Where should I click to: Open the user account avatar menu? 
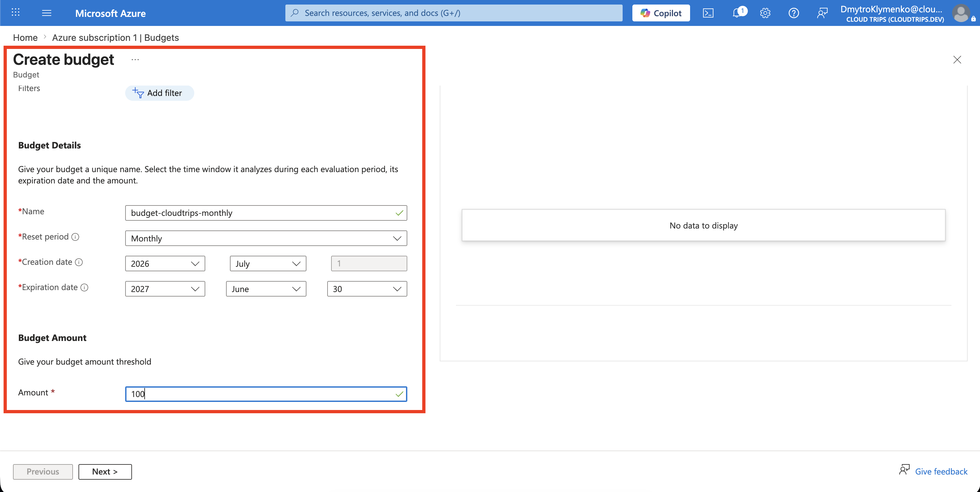(962, 13)
